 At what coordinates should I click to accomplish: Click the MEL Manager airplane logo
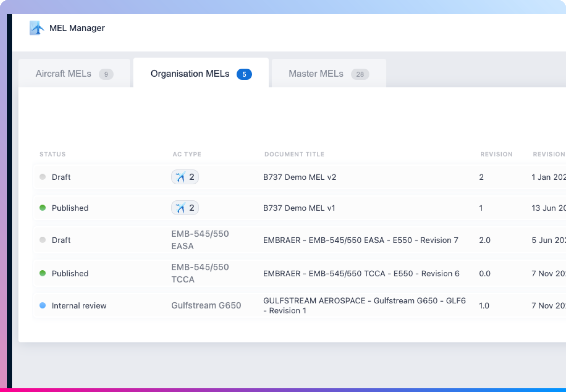37,28
